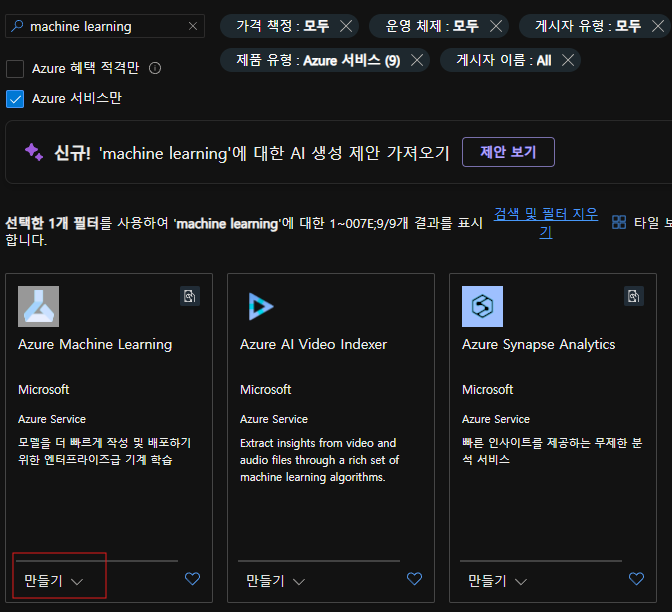672x612 pixels.
Task: Open the Azure AI Video Indexer logo
Action: click(261, 306)
